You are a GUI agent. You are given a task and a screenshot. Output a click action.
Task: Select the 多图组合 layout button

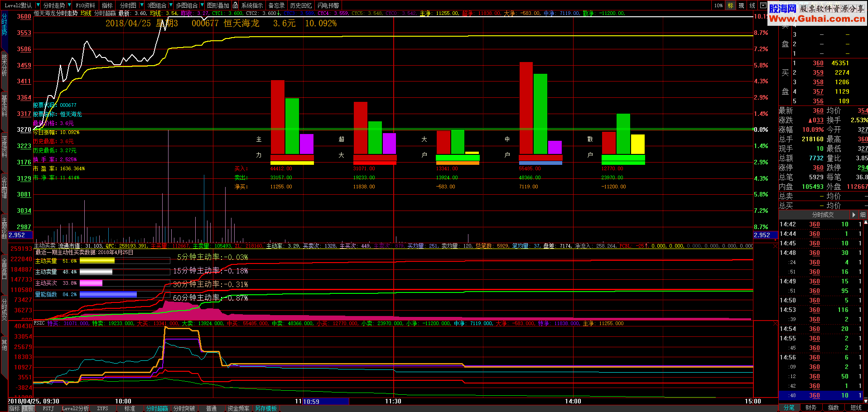click(x=187, y=5)
